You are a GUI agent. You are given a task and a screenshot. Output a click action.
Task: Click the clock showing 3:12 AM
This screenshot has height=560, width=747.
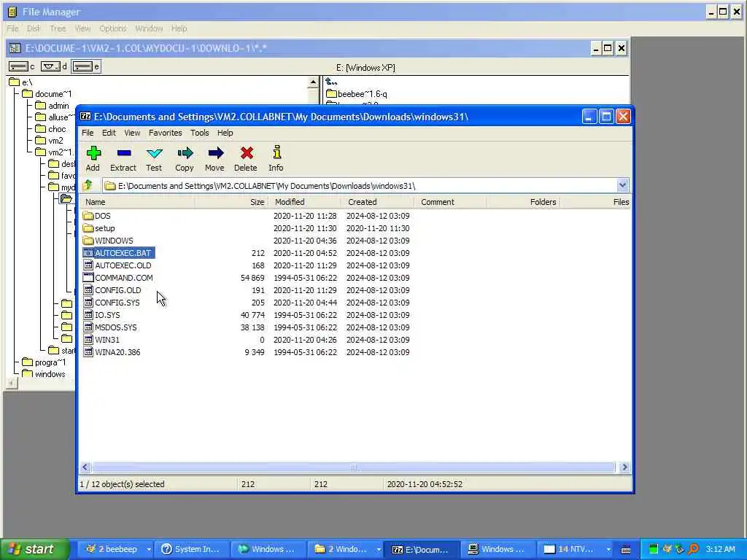pos(720,550)
